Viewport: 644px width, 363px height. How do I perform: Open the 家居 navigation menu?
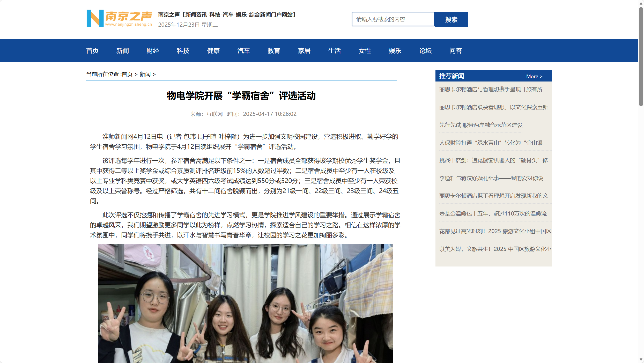304,50
